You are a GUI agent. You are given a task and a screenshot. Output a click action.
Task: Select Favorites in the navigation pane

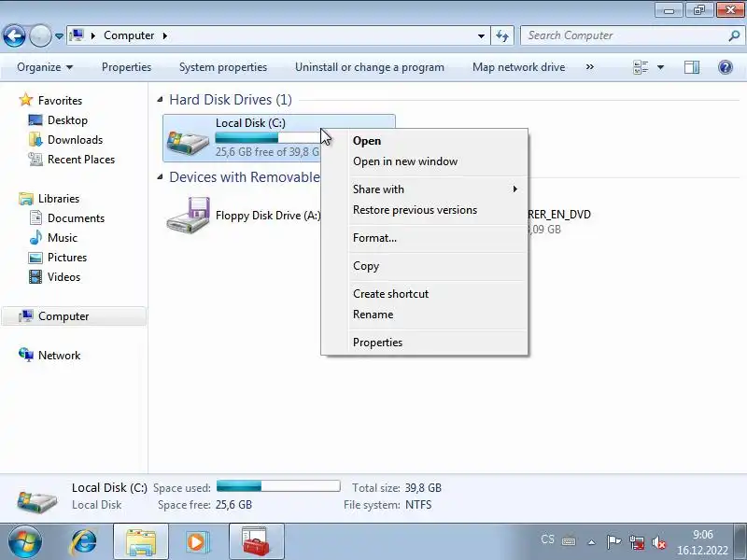point(60,101)
